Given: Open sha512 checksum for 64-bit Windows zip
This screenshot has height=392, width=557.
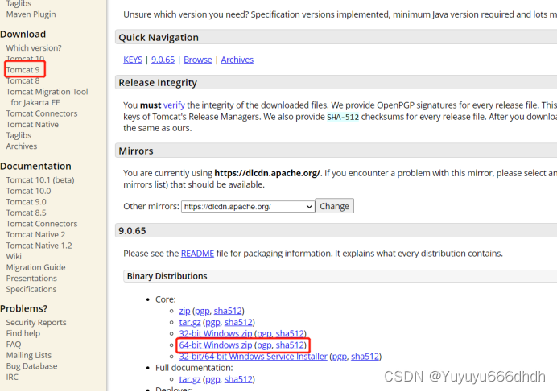Looking at the screenshot, I should pos(290,345).
